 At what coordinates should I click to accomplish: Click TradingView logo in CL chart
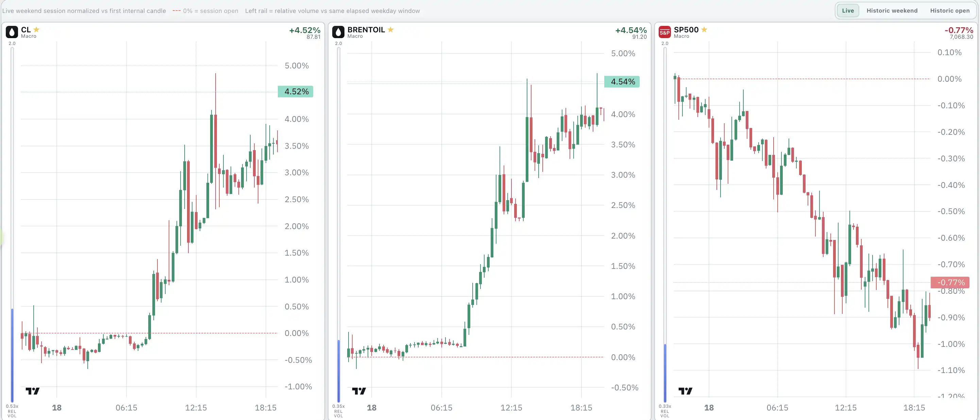(33, 391)
